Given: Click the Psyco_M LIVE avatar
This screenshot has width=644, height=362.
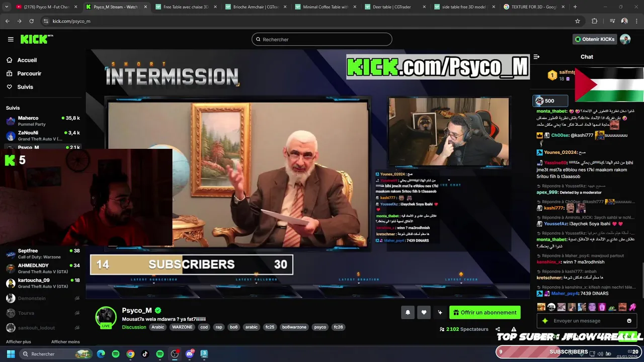Looking at the screenshot, I should [x=106, y=317].
